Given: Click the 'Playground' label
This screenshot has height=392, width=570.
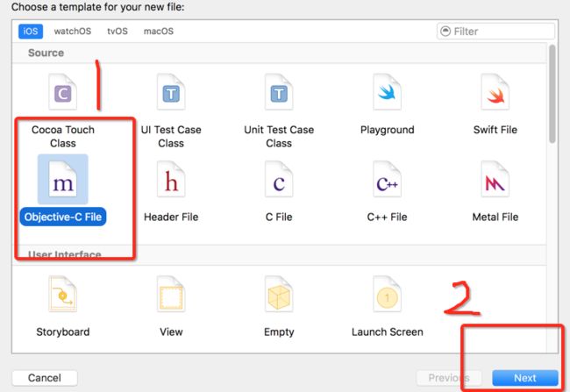Looking at the screenshot, I should 387,130.
